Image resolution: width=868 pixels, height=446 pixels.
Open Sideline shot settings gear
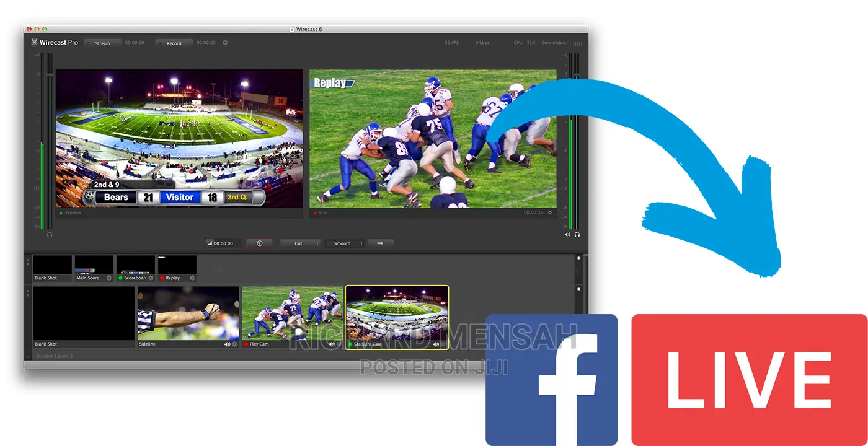coord(235,344)
